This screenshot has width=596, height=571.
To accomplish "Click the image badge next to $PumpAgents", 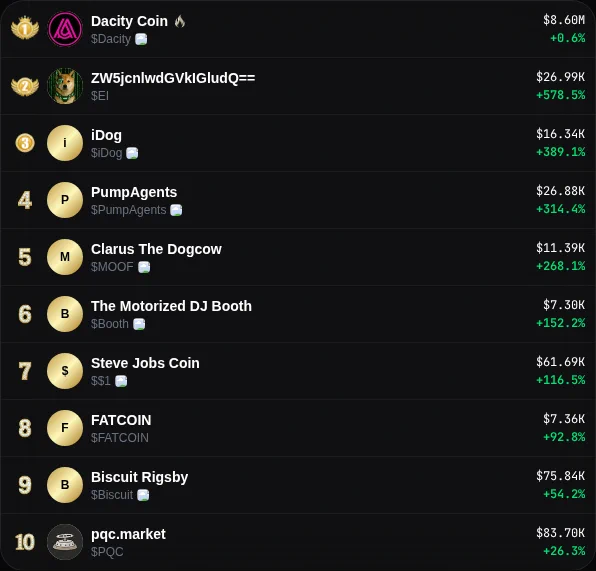I will tap(176, 210).
